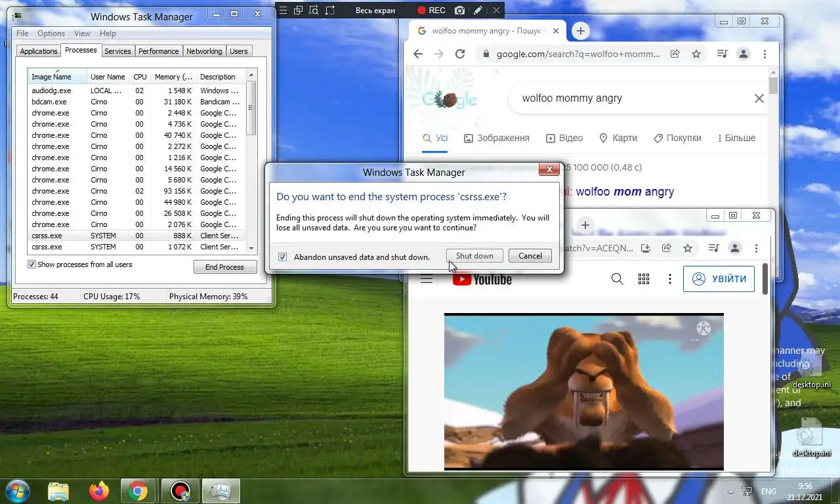Screen dimensions: 840x504
Task: Click the YouTube search magnifier icon
Action: point(617,279)
